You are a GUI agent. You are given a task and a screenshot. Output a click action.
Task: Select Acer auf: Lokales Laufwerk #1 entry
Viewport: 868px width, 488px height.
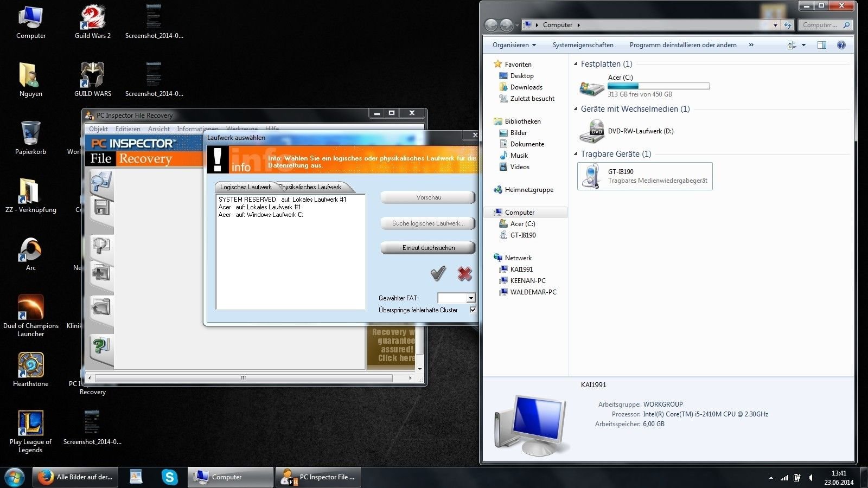point(259,207)
